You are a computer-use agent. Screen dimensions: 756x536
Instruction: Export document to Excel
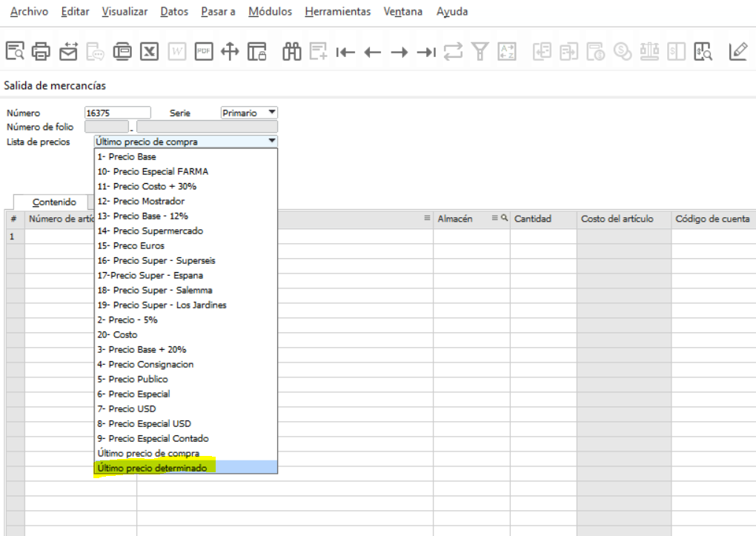pos(148,51)
